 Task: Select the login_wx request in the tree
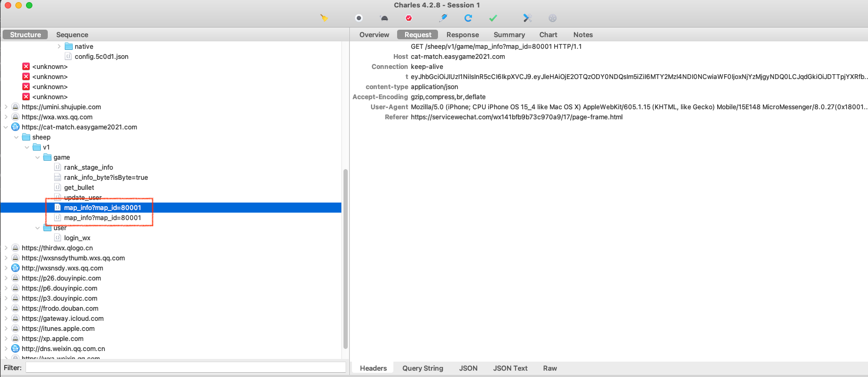click(77, 238)
